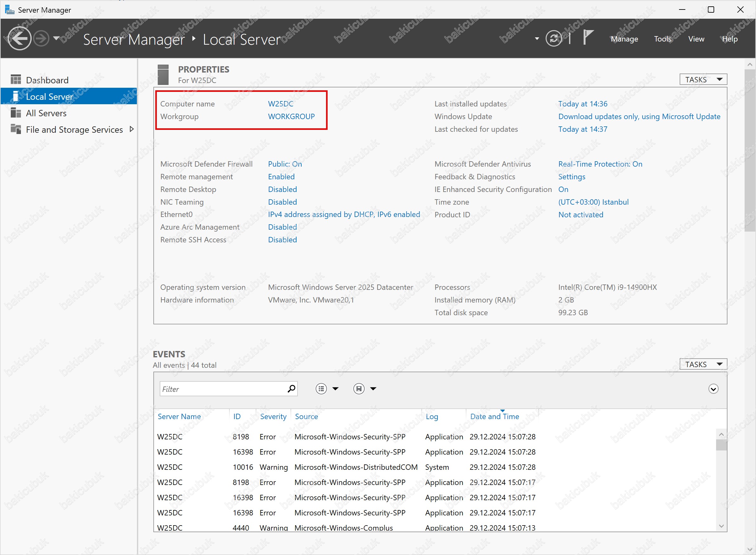Click Azure Arc Management Disabled link
756x555 pixels.
[x=282, y=227]
